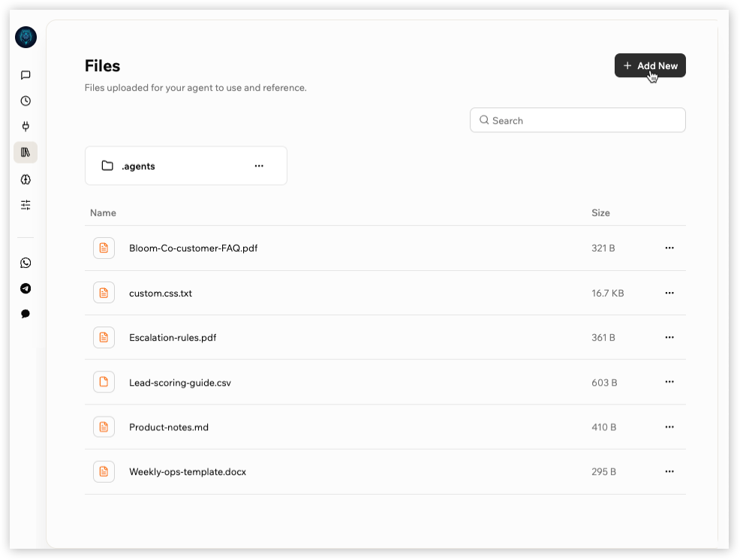Open the .agents folder
Viewport: 740px width, 560px height.
[186, 166]
